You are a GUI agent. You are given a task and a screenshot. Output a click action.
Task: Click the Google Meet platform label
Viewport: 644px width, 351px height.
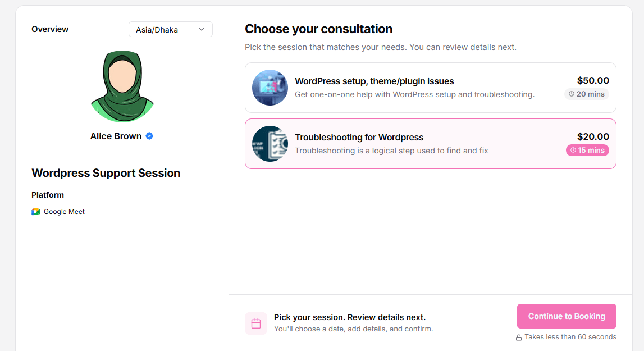point(64,212)
